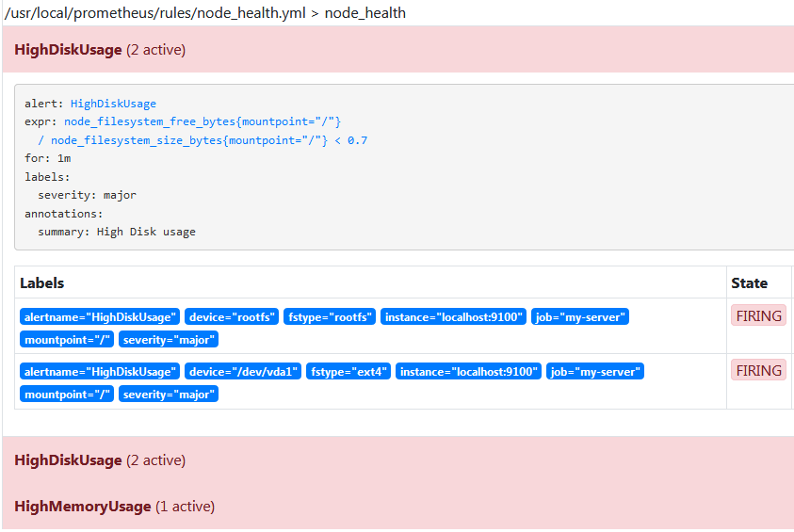The width and height of the screenshot is (794, 532).
Task: Select the device="/dev/vda1" label badge
Action: (243, 372)
